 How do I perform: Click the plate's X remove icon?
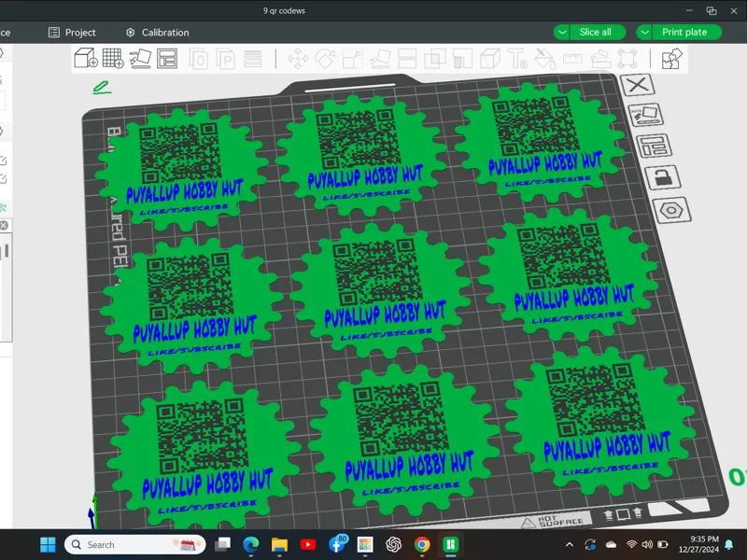tap(638, 85)
